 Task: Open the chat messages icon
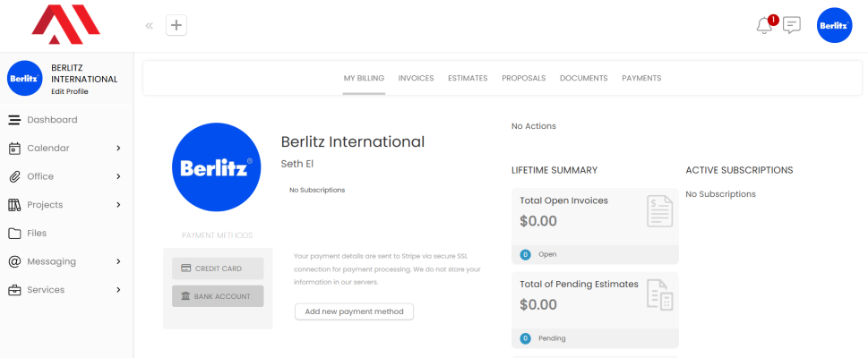(x=792, y=25)
